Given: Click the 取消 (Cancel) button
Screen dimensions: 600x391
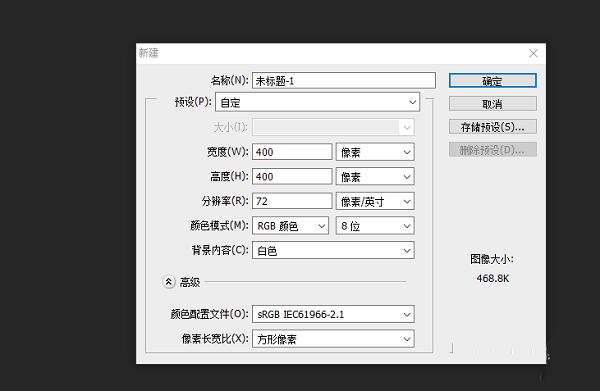Looking at the screenshot, I should coord(492,104).
